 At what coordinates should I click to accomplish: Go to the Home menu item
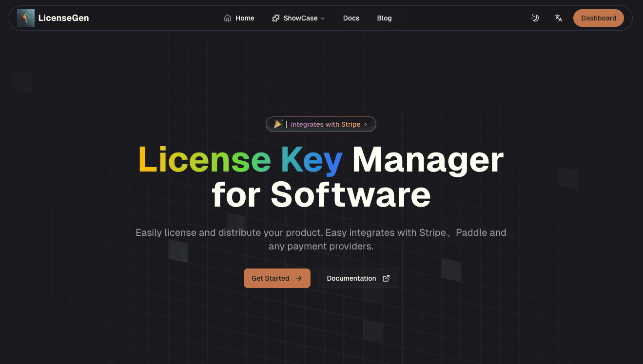pos(239,18)
